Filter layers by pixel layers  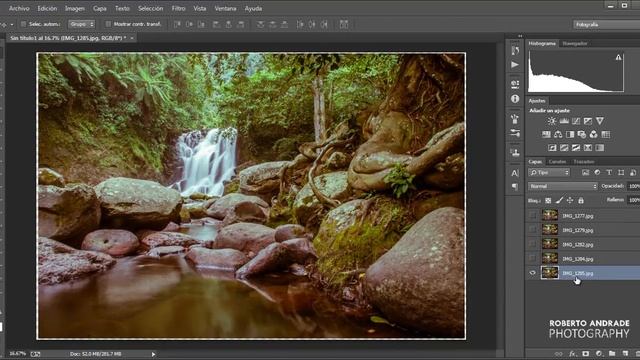click(585, 173)
